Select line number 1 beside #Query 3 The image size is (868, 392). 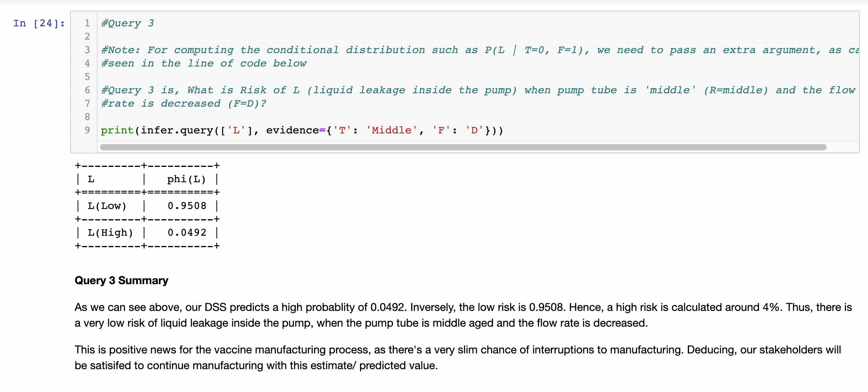87,23
